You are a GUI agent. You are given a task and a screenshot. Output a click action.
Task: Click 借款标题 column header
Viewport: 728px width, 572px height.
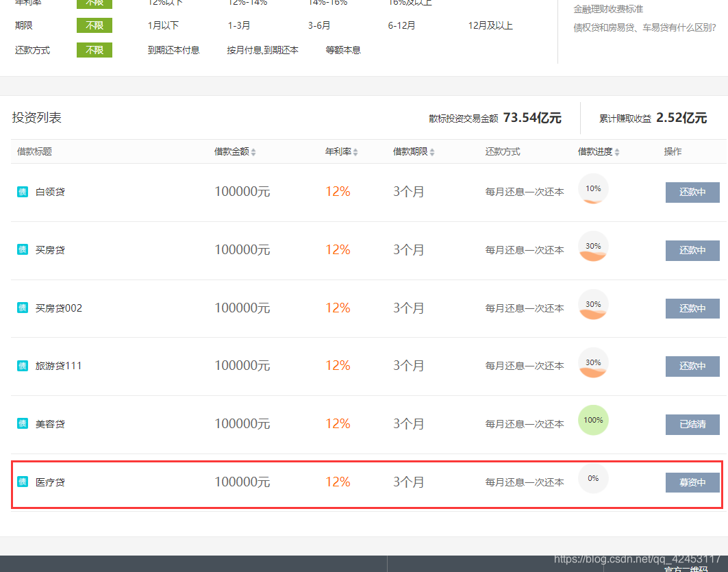34,152
